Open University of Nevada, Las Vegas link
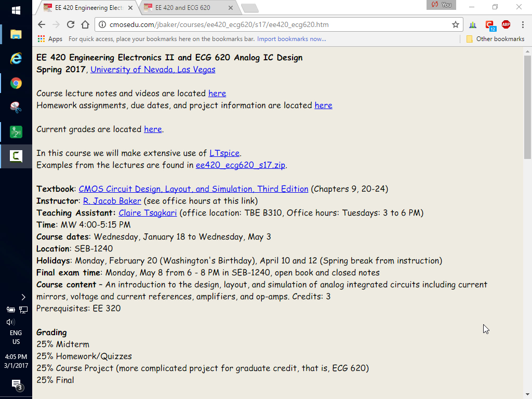Viewport: 532px width, 399px height. point(153,70)
